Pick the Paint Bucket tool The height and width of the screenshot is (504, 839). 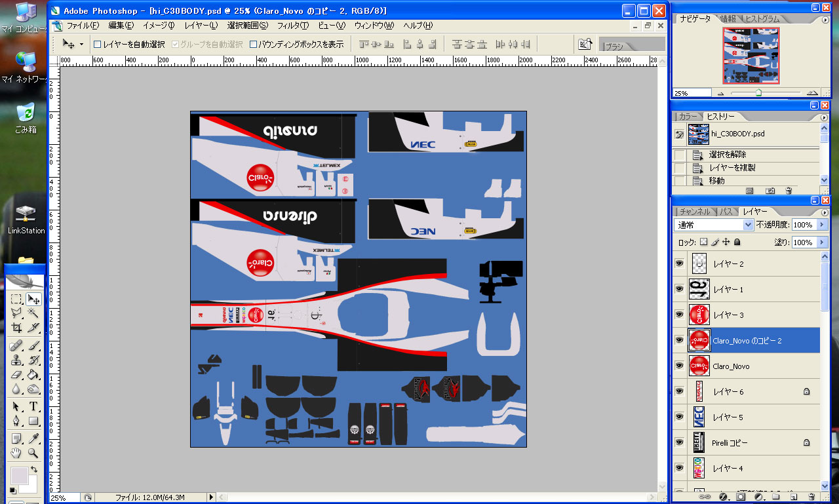pyautogui.click(x=33, y=376)
